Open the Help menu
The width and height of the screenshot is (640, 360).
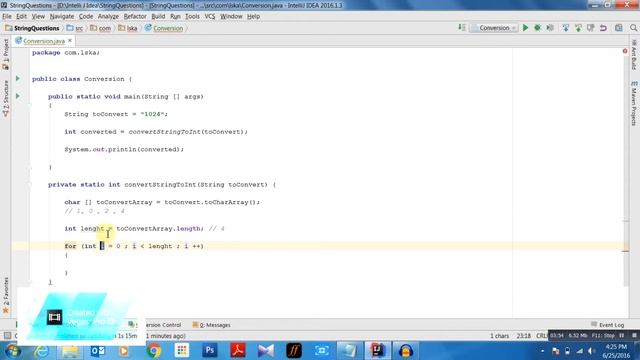coord(253,16)
